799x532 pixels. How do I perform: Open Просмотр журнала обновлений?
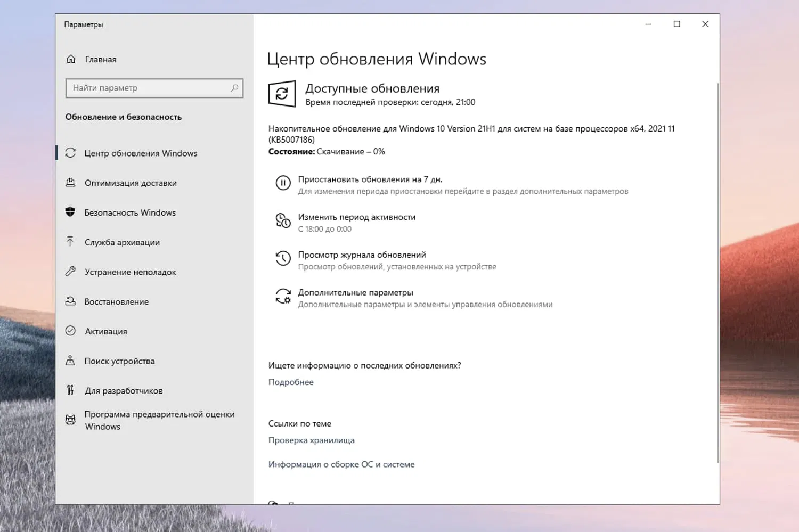coord(362,255)
